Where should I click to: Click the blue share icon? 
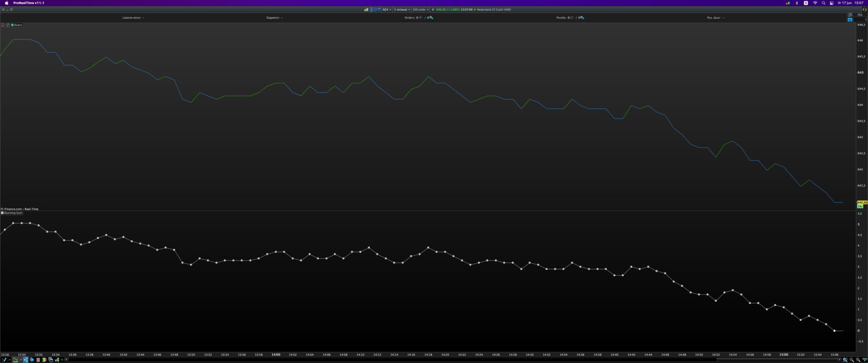[25, 360]
